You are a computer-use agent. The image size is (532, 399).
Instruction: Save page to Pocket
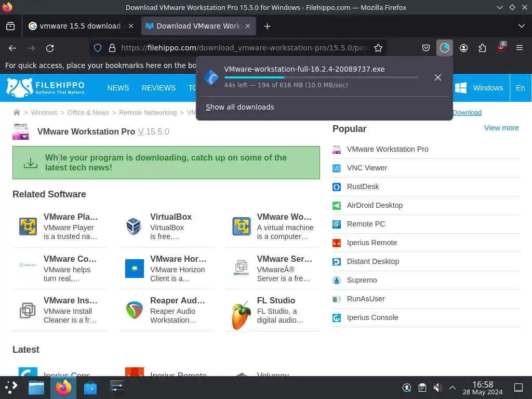[x=426, y=48]
